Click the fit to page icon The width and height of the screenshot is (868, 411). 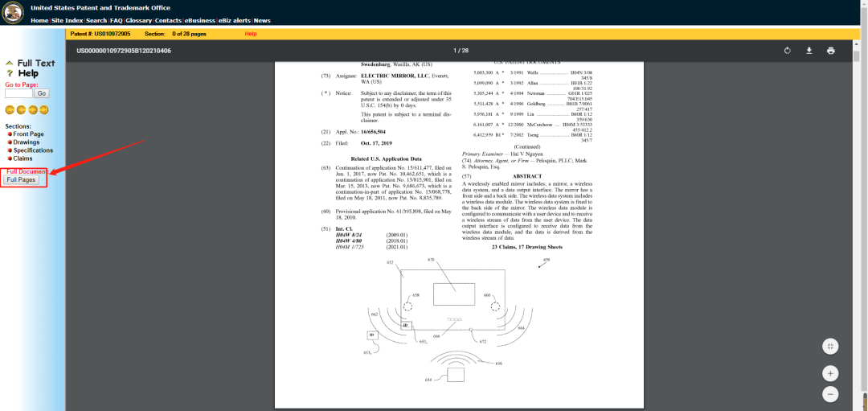pos(829,347)
